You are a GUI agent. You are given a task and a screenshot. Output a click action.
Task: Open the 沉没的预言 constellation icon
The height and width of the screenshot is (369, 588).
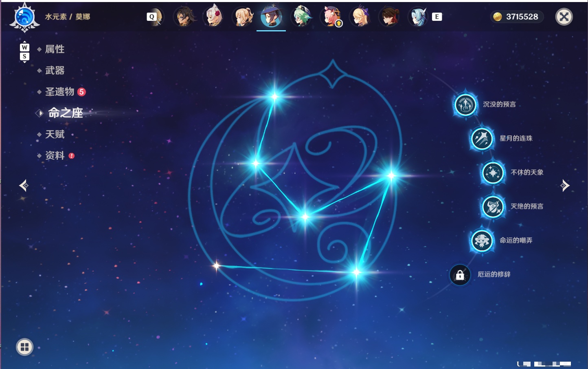coord(465,105)
